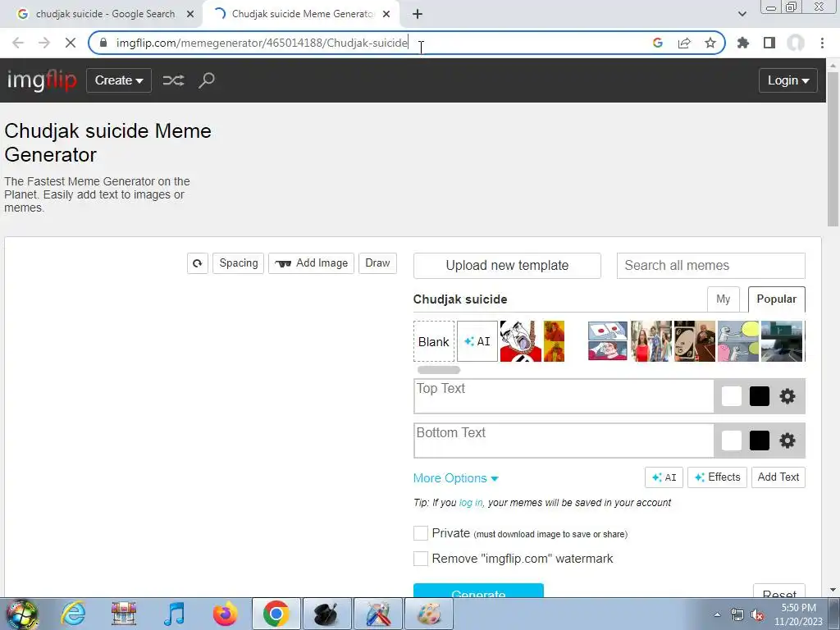Click the address bar URL
The width and height of the screenshot is (840, 630).
click(x=262, y=43)
